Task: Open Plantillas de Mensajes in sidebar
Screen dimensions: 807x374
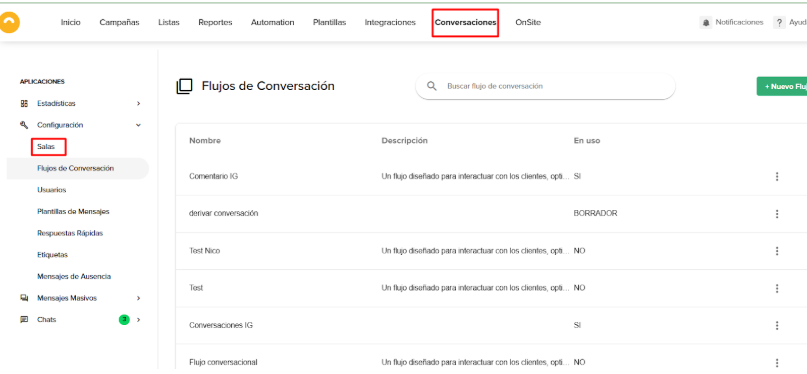Action: (73, 211)
